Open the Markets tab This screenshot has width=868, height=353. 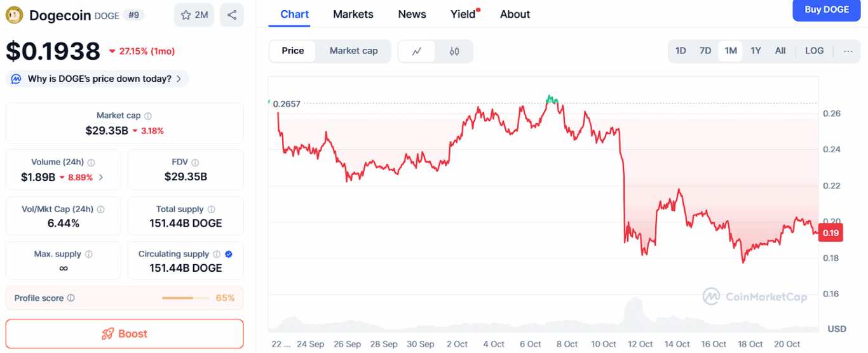click(x=353, y=14)
